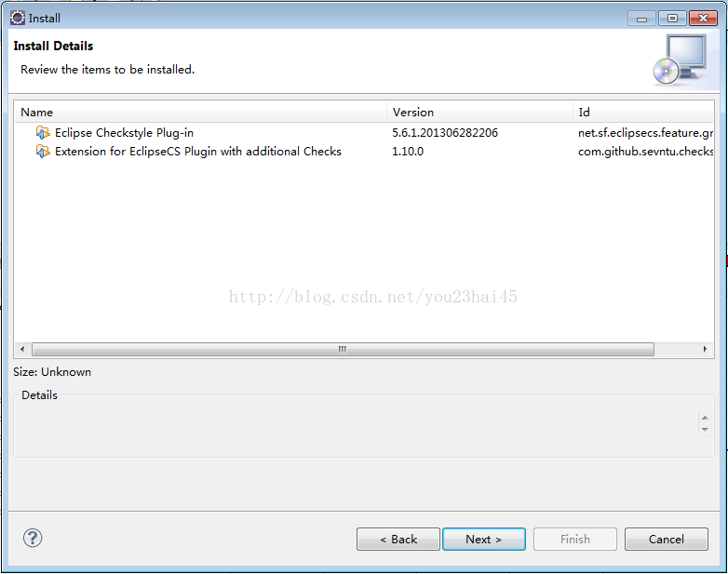The height and width of the screenshot is (574, 728).
Task: Click the Details pane down arrow
Action: (x=706, y=430)
